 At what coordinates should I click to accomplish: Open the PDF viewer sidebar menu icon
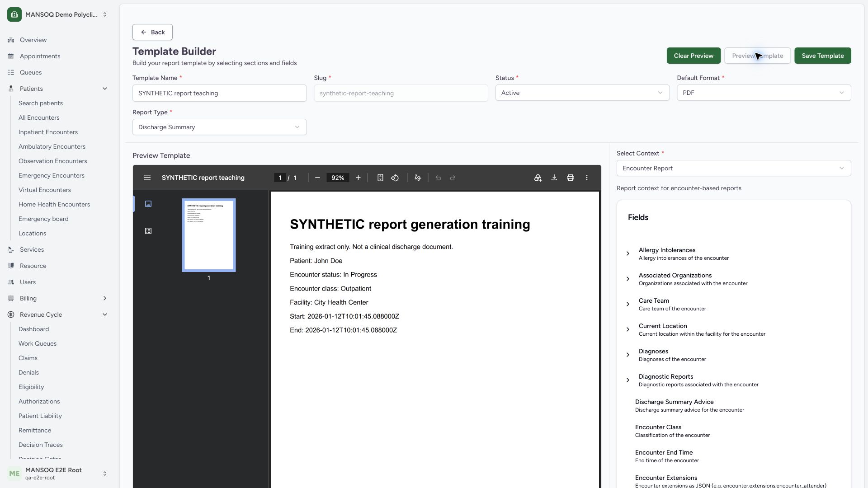[147, 178]
